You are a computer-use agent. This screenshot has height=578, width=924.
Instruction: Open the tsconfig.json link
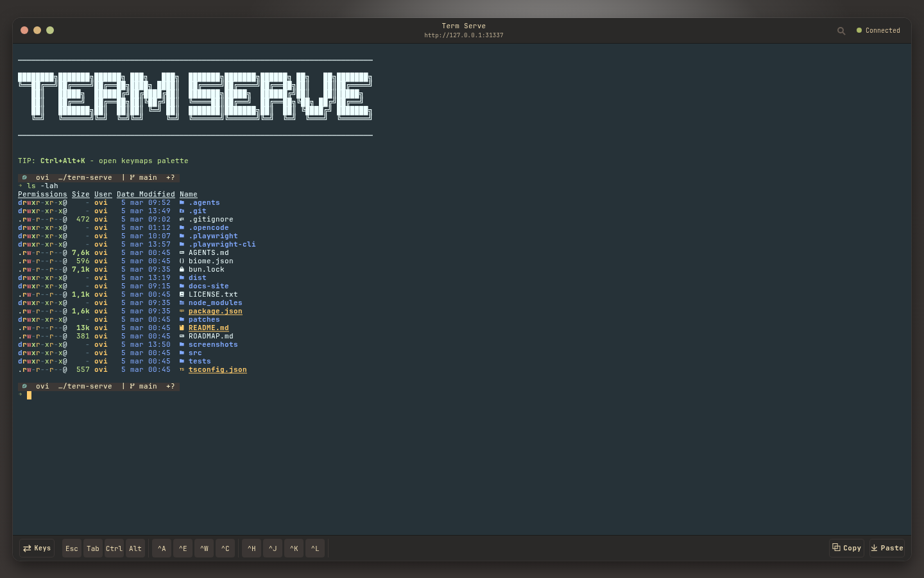[x=218, y=369]
